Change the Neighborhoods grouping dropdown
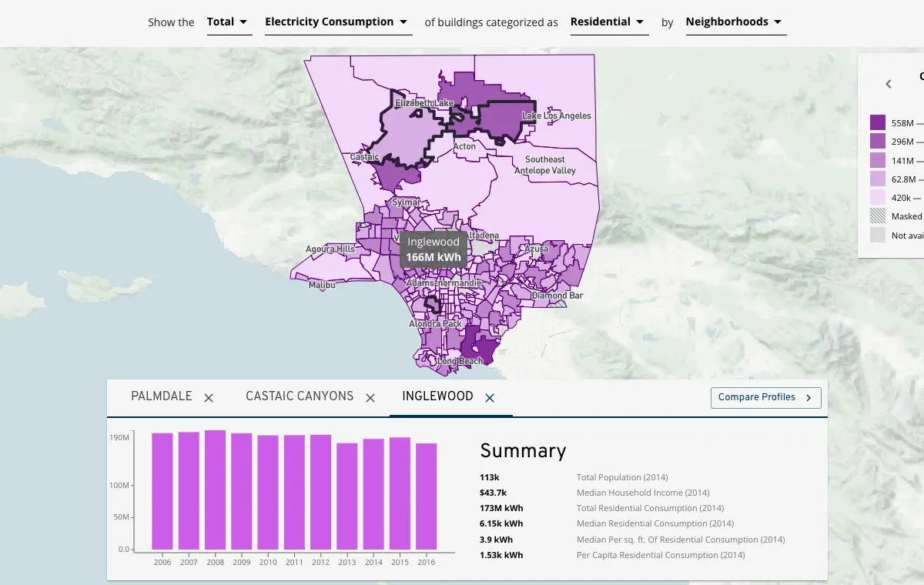924x585 pixels. [x=735, y=22]
